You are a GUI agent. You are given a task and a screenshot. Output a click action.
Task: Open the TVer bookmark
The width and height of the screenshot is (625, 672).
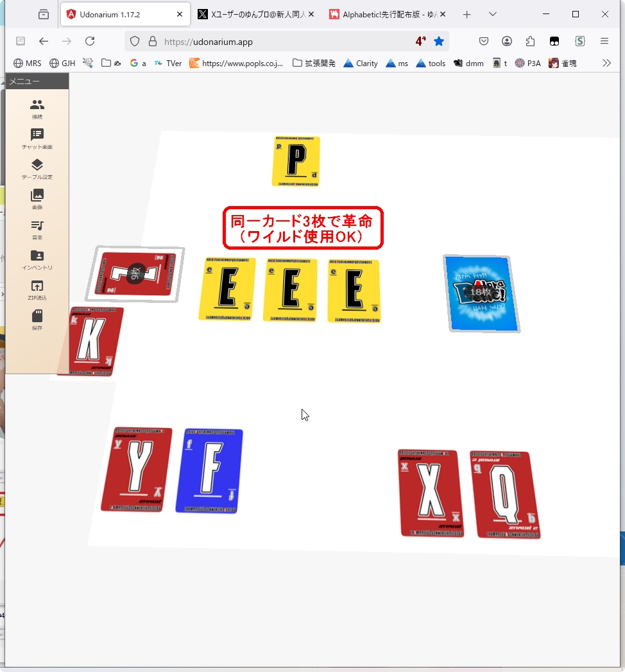pyautogui.click(x=168, y=64)
